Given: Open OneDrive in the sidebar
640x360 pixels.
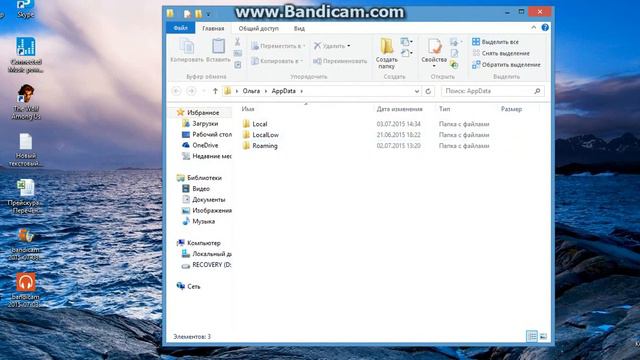Looking at the screenshot, I should coord(205,145).
